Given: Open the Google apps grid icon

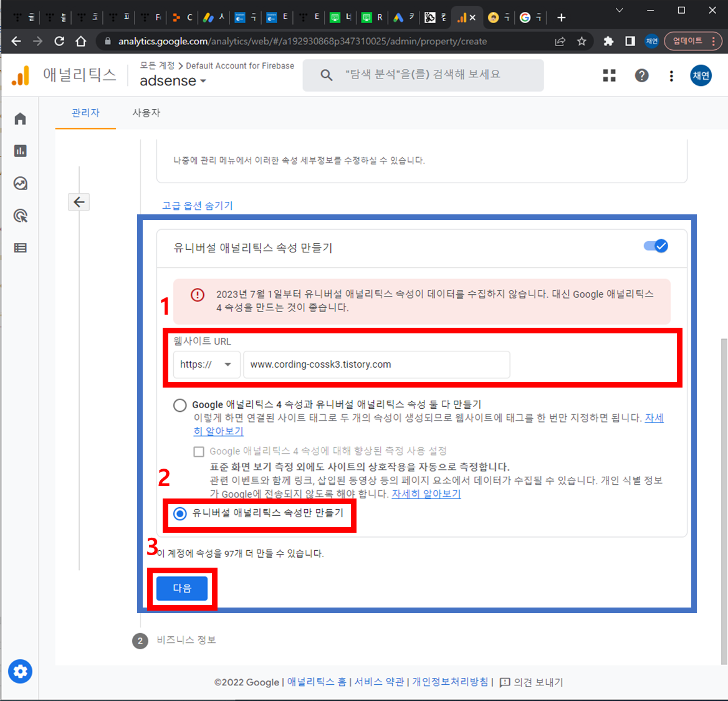Looking at the screenshot, I should coord(609,75).
